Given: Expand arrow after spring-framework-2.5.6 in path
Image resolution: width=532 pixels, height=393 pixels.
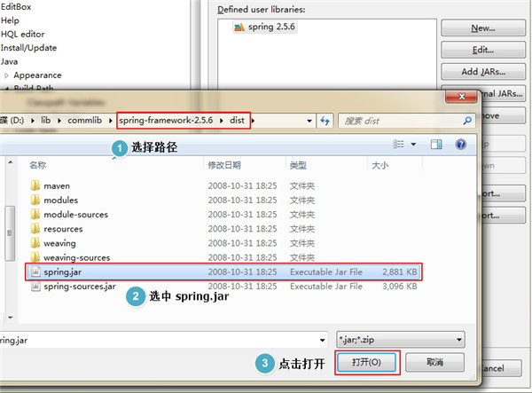Looking at the screenshot, I should (x=221, y=121).
